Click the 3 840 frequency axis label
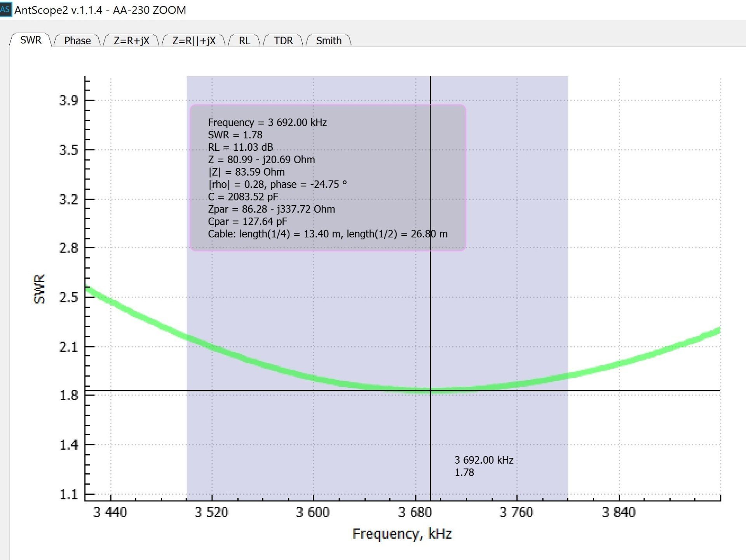746x560 pixels. click(x=619, y=512)
